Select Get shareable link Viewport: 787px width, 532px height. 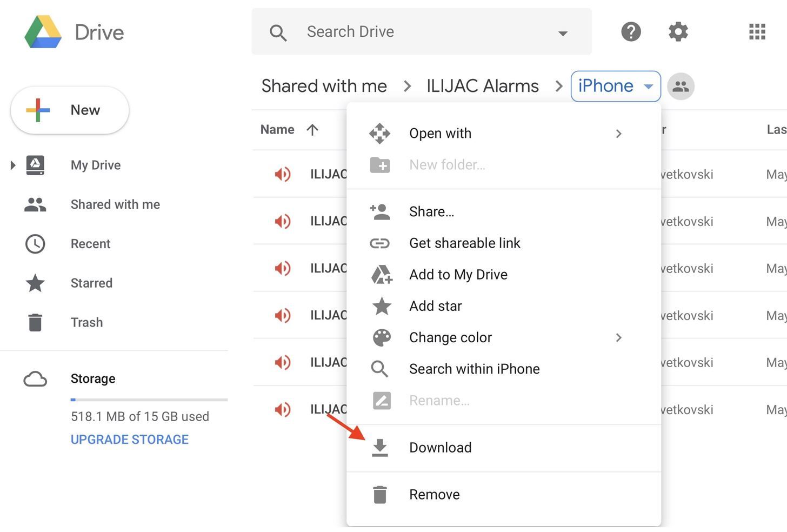tap(464, 243)
